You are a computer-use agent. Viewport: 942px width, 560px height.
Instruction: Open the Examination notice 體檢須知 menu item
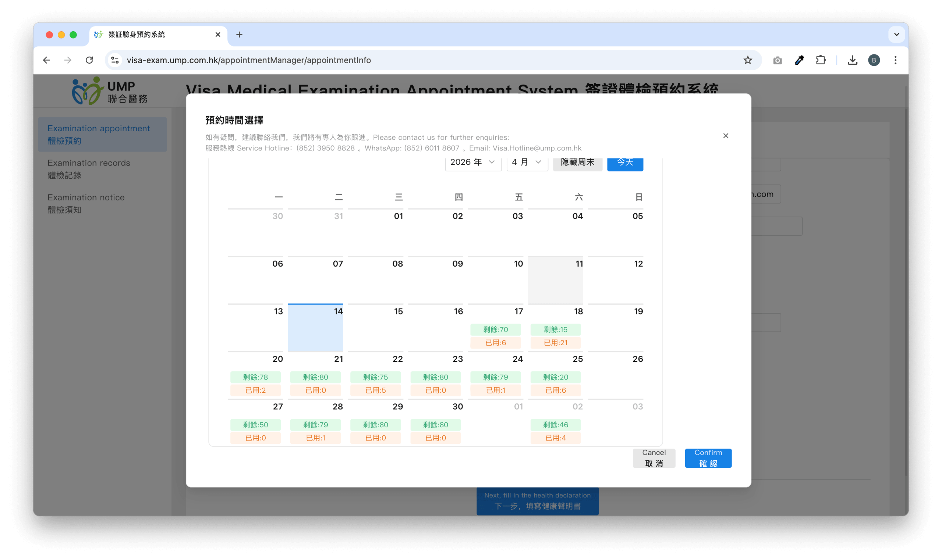102,203
